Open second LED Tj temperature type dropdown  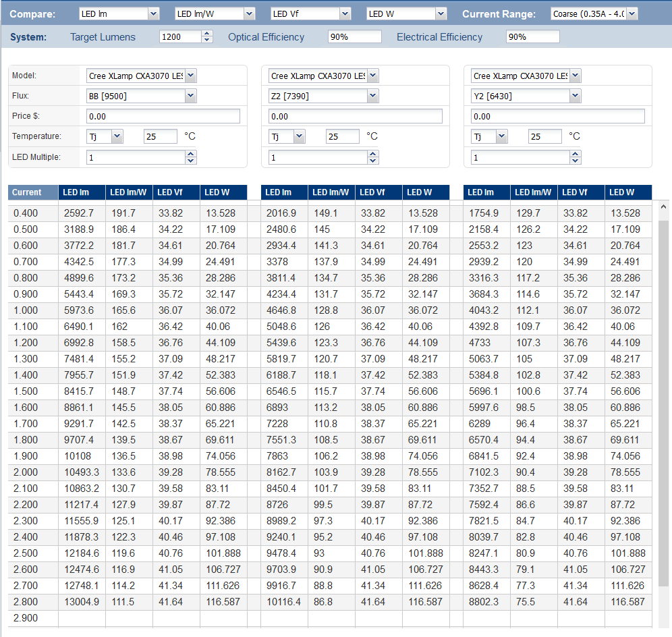point(300,137)
